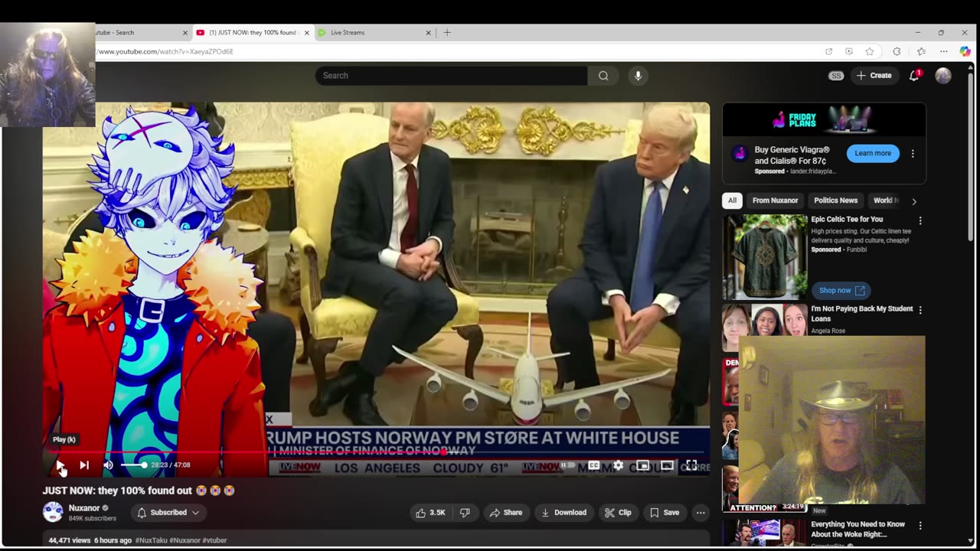Click Learn more on Viagra ad
The width and height of the screenshot is (980, 551).
[873, 153]
